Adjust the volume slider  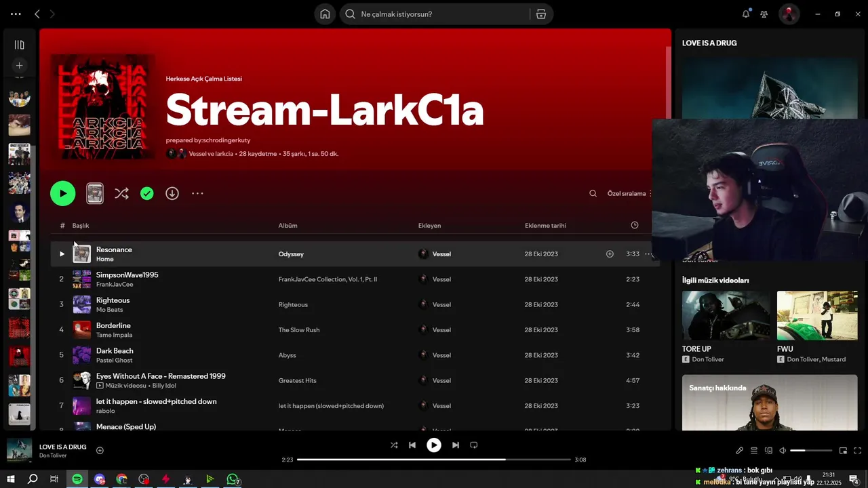pos(811,451)
